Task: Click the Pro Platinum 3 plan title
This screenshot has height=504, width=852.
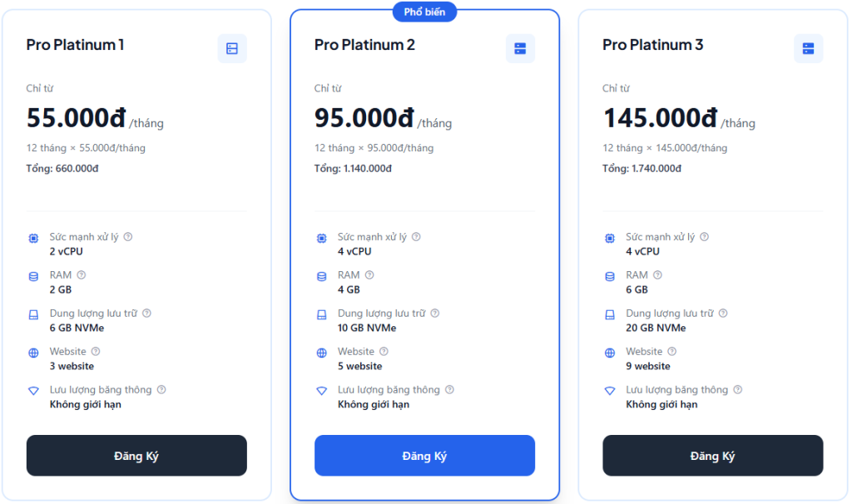Action: click(x=652, y=45)
